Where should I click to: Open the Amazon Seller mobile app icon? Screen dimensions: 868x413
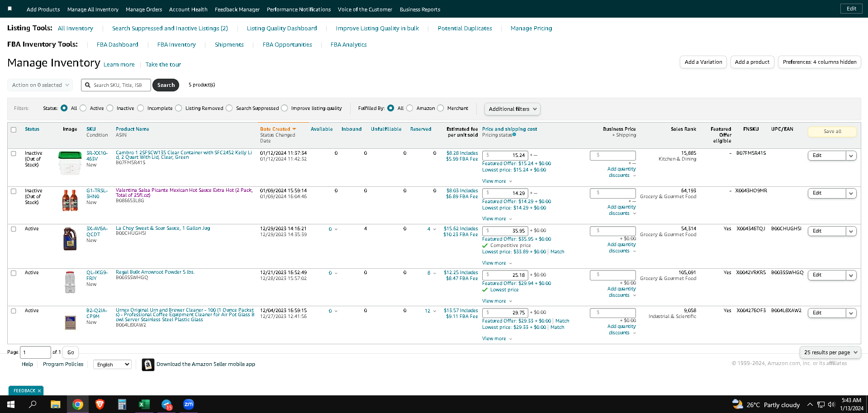148,365
